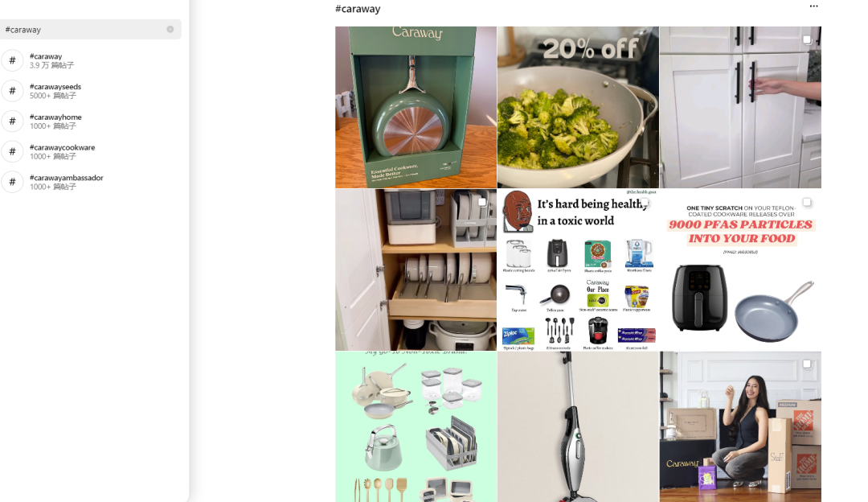This screenshot has height=502, width=868.
Task: Click hash icon beside #carawayambassador
Action: click(x=12, y=182)
